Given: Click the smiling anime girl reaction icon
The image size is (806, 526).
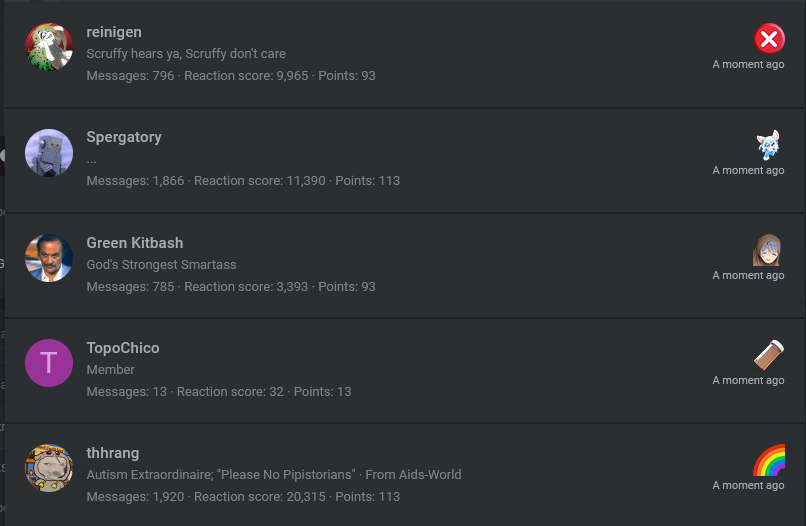Looking at the screenshot, I should [767, 250].
